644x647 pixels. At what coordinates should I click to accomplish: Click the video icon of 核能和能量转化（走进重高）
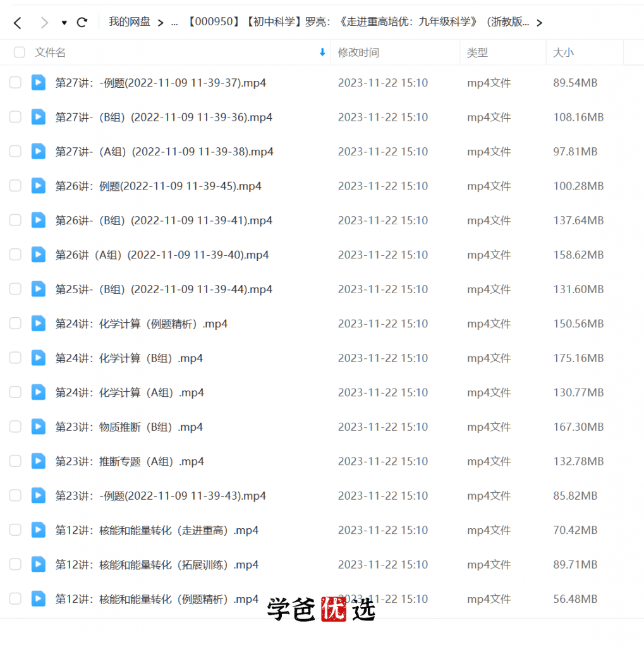pos(39,530)
